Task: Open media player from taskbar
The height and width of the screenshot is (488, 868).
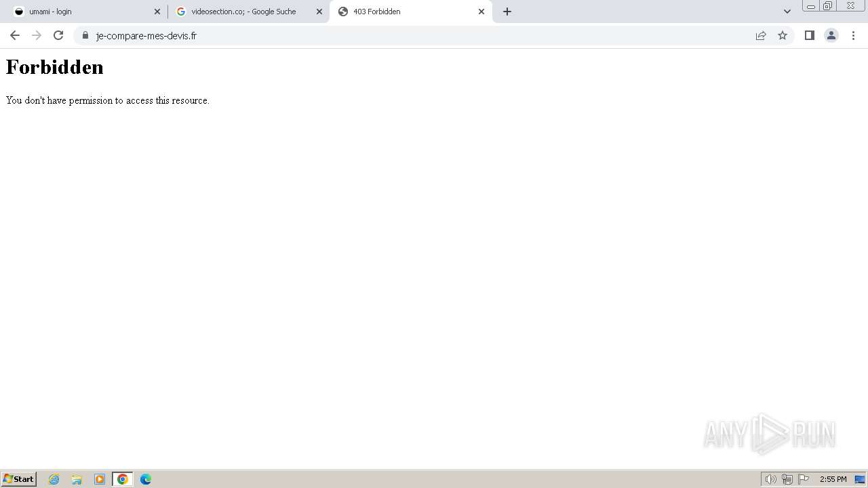Action: [x=100, y=479]
